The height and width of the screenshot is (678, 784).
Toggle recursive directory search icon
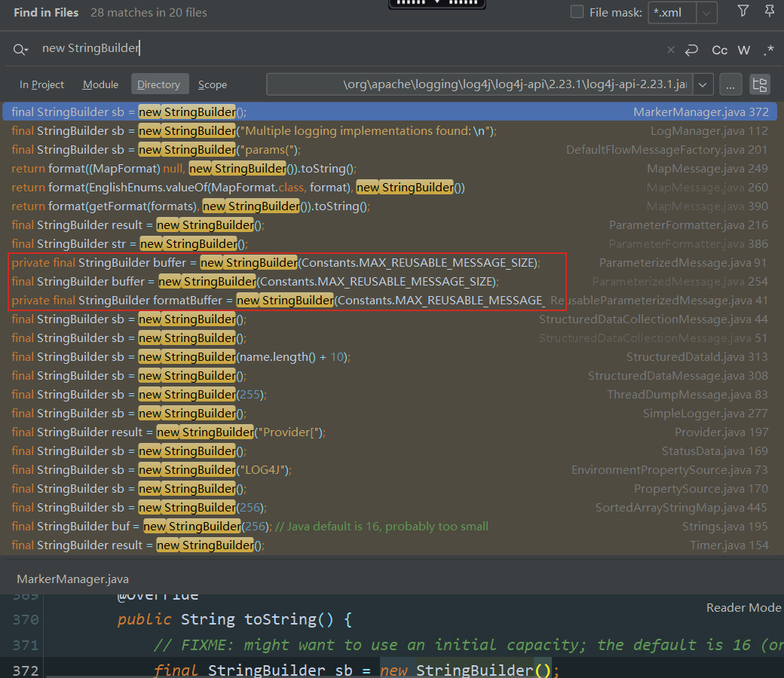click(x=759, y=84)
